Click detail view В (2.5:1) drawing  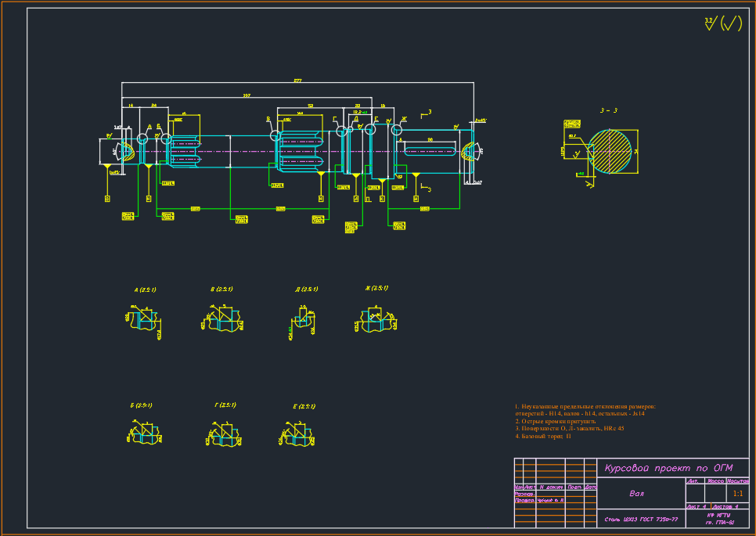coord(222,318)
